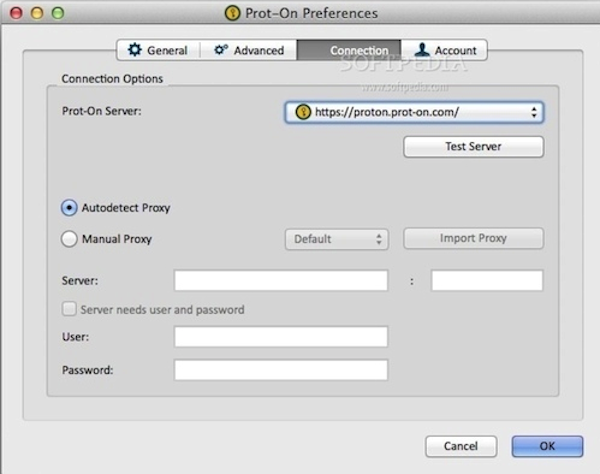The height and width of the screenshot is (474, 600).
Task: Click the Prot-On key icon in title bar
Action: pos(232,13)
